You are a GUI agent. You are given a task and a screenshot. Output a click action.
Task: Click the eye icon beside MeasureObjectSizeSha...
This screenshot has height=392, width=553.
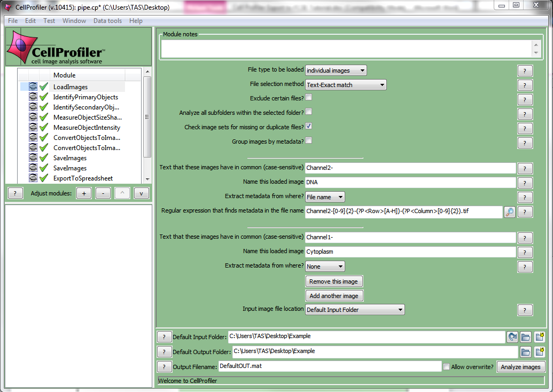tap(33, 117)
